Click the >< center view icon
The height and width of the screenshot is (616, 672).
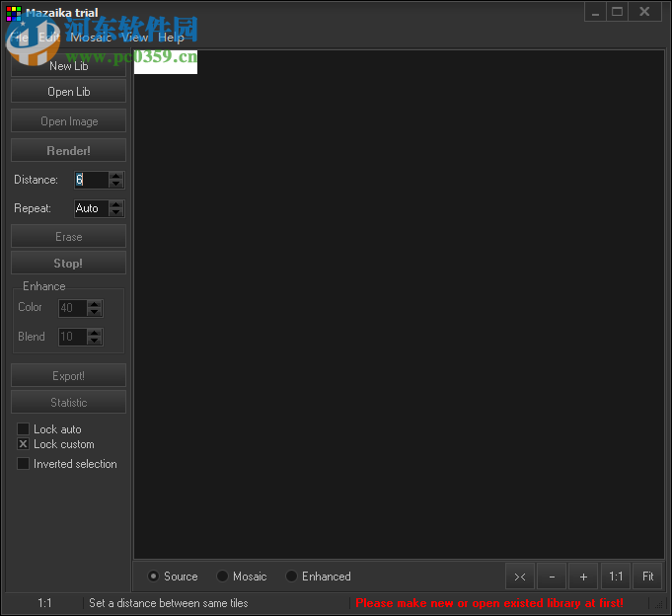[x=520, y=577]
